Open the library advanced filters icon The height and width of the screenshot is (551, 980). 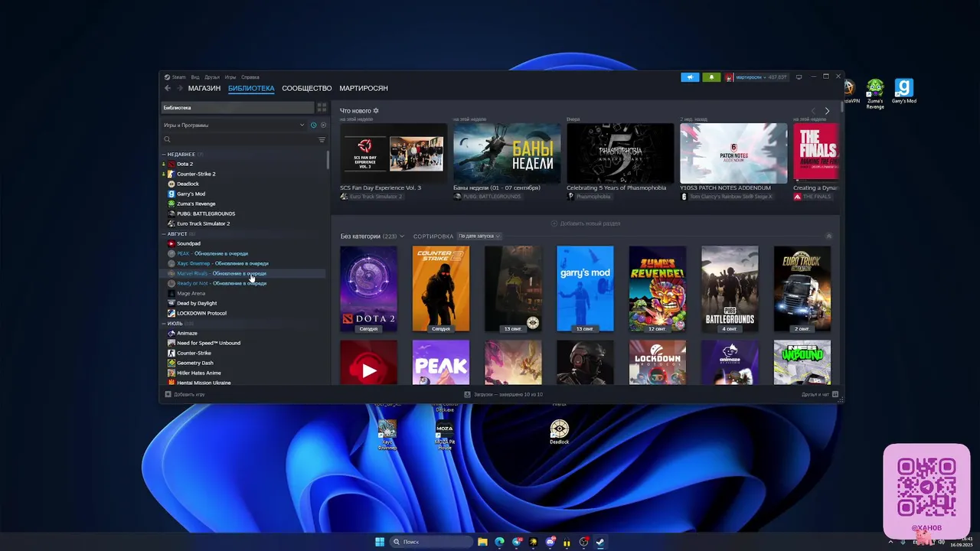point(322,139)
